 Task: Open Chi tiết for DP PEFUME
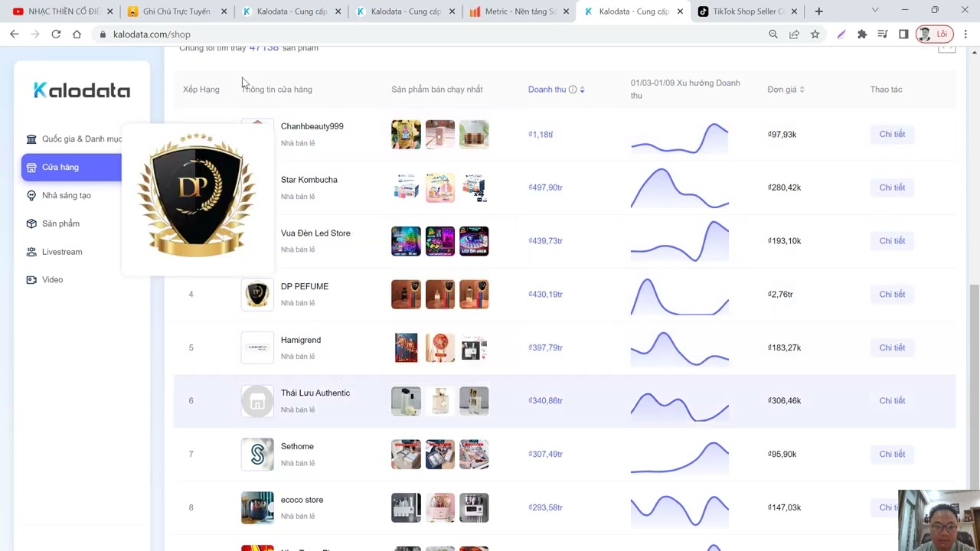892,294
